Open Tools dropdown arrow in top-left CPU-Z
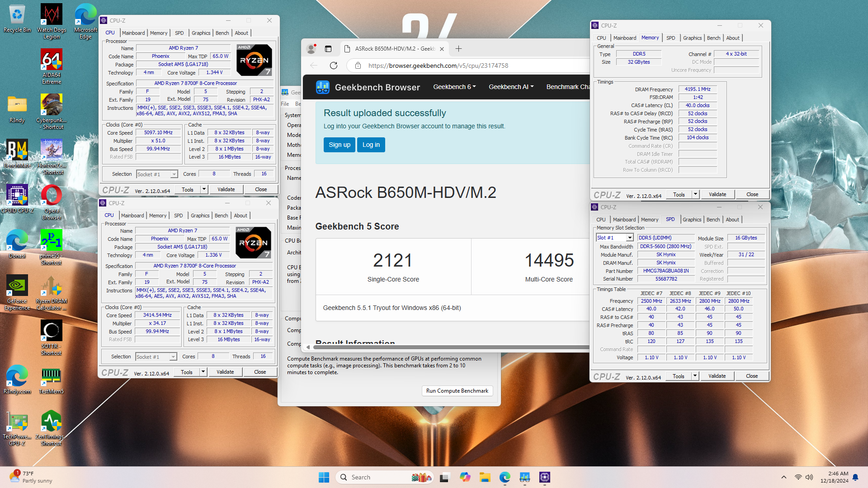 tap(204, 189)
